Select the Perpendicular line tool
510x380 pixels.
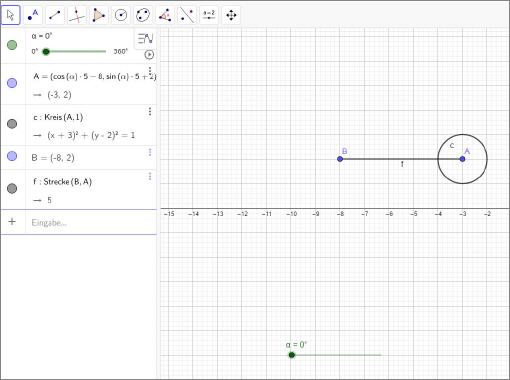click(x=77, y=15)
